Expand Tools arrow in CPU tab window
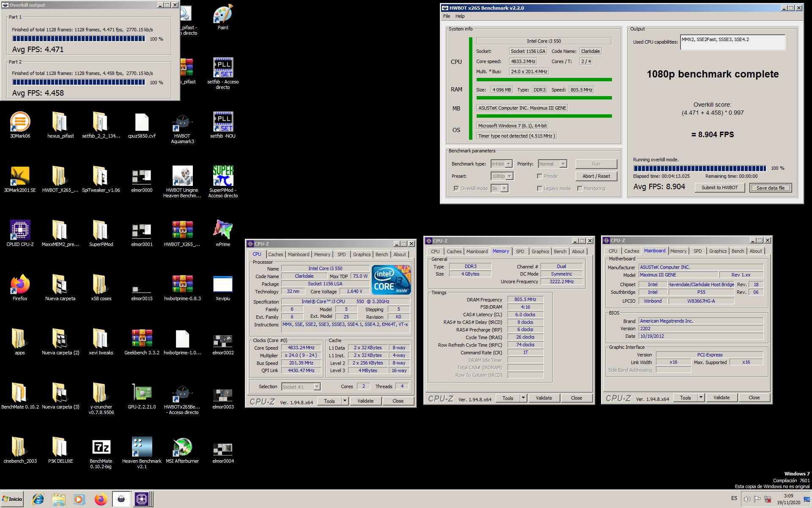812x508 pixels. tap(345, 401)
